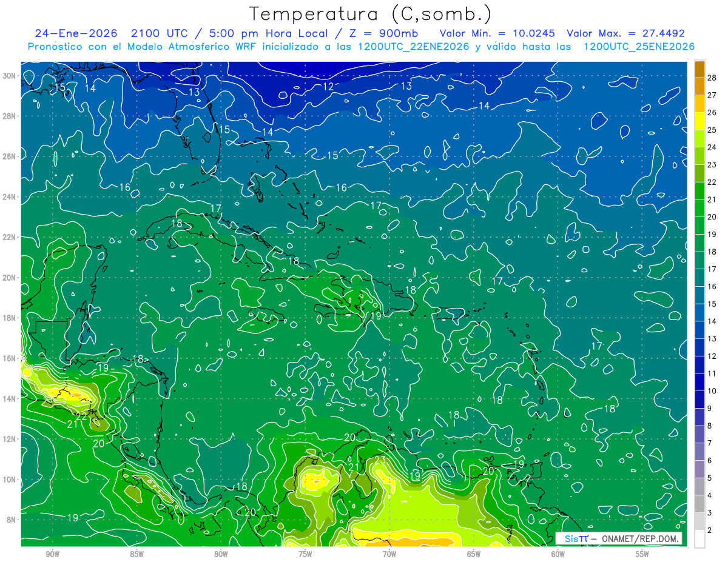Select the "Z = 900mb" level label
The image size is (728, 562).
(383, 33)
